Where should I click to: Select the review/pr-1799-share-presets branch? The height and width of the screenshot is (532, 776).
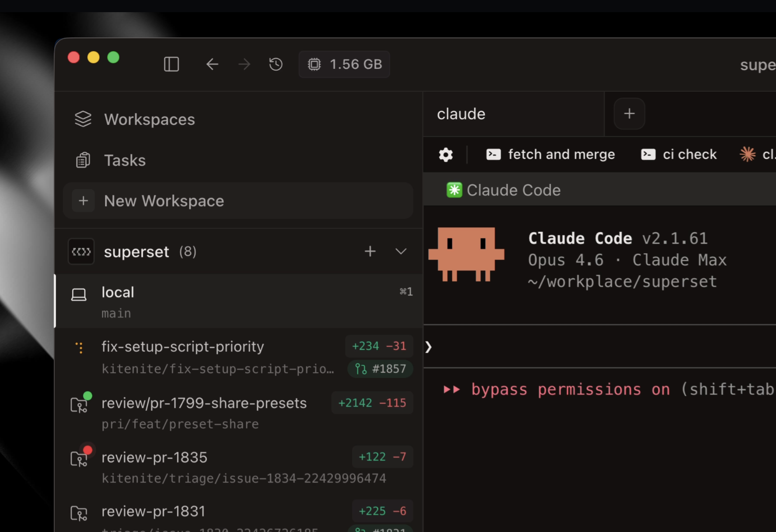pos(204,403)
